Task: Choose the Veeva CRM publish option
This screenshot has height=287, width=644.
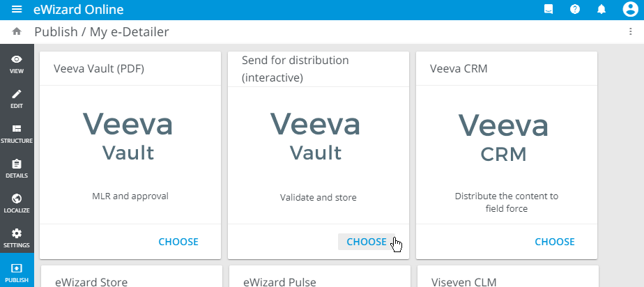Action: pos(555,242)
